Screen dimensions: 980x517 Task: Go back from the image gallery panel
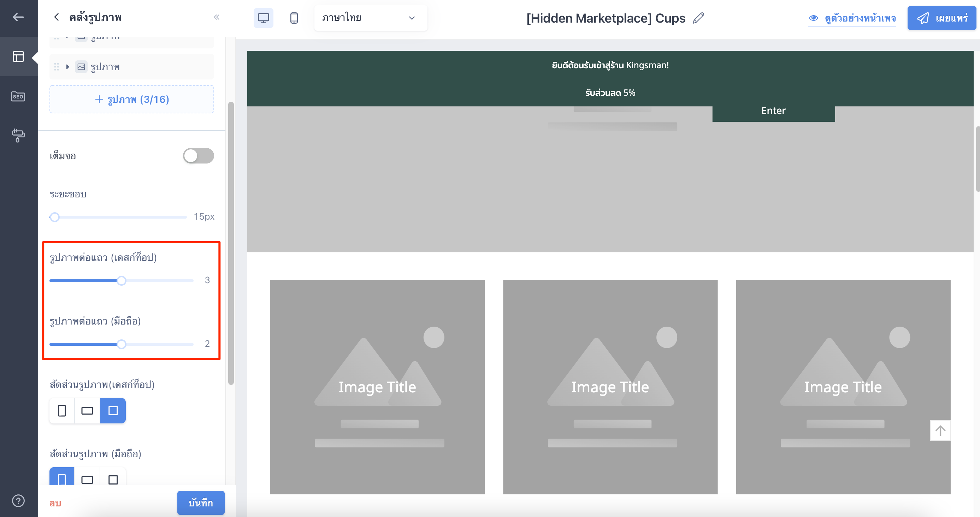[57, 17]
